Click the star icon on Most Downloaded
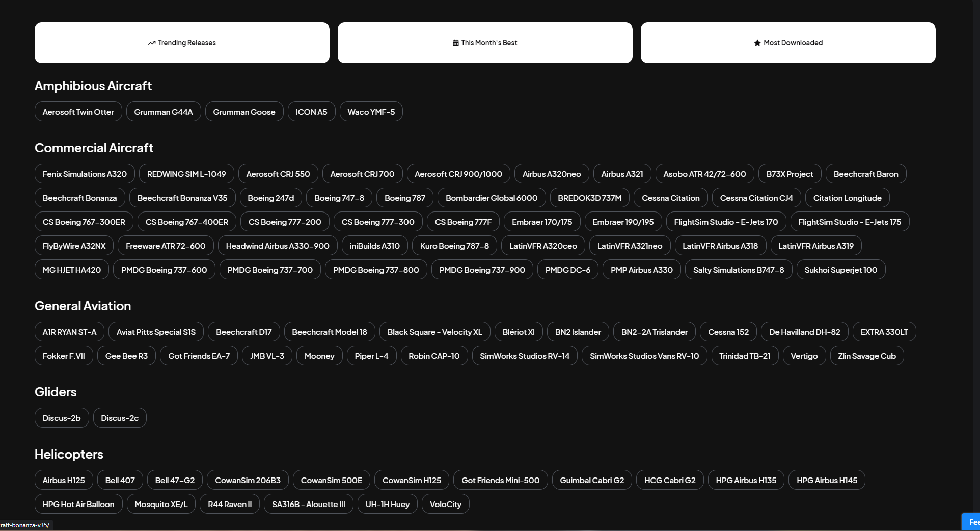Screen dimensions: 980x531 coord(757,43)
